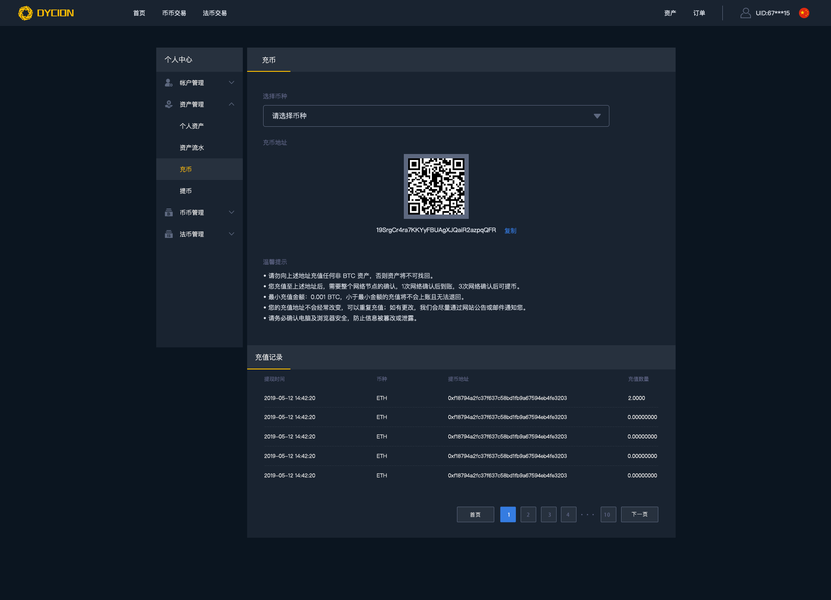This screenshot has height=600, width=831.
Task: Open 币币交易 in top navigation
Action: [174, 13]
